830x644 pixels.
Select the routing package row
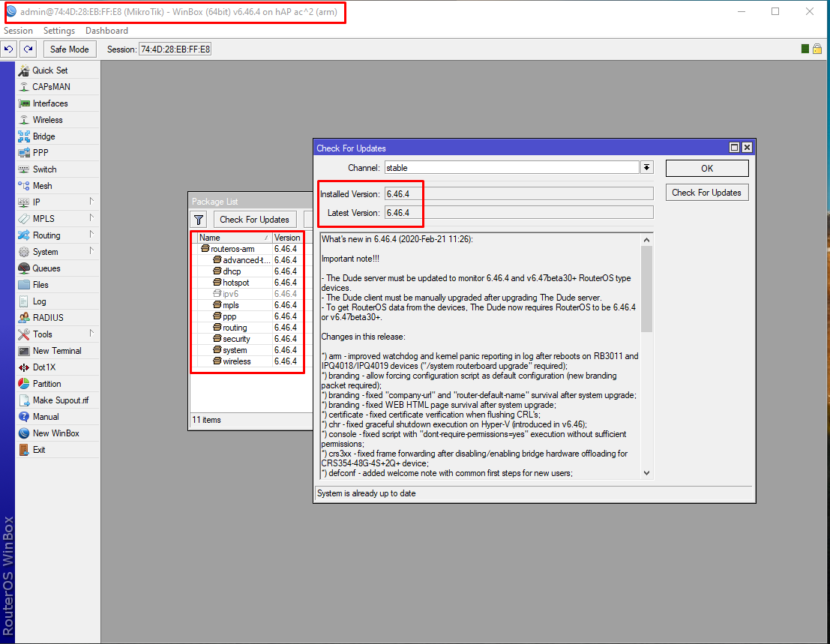coord(247,328)
